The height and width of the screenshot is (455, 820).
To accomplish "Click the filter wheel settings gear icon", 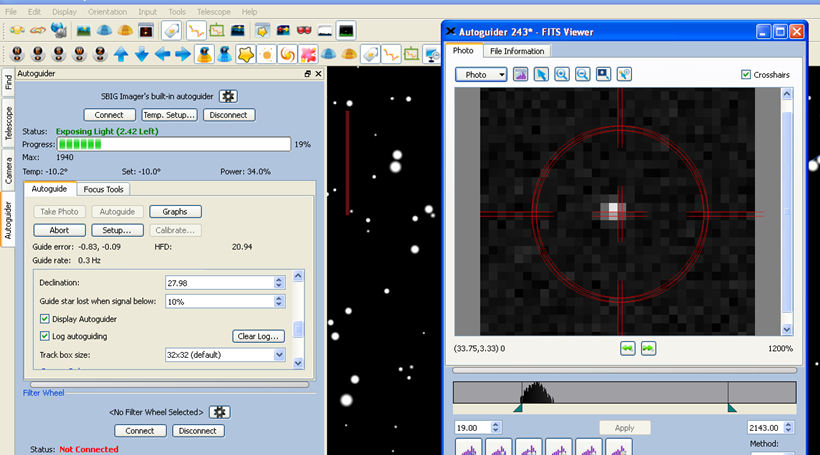I will pos(220,412).
